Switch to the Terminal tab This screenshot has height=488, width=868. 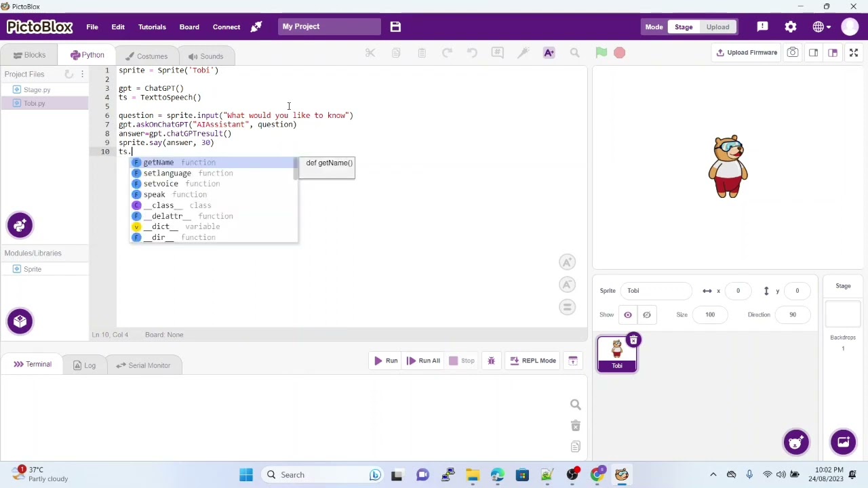(x=33, y=365)
